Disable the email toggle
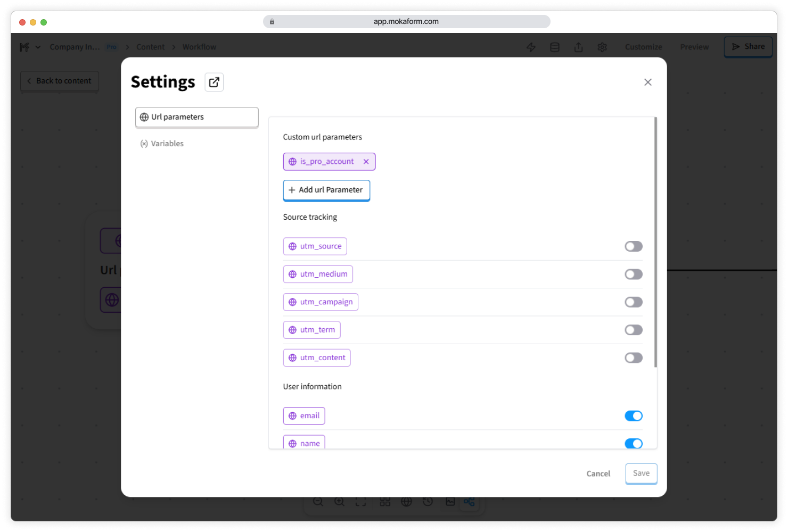This screenshot has height=532, width=788. click(634, 416)
